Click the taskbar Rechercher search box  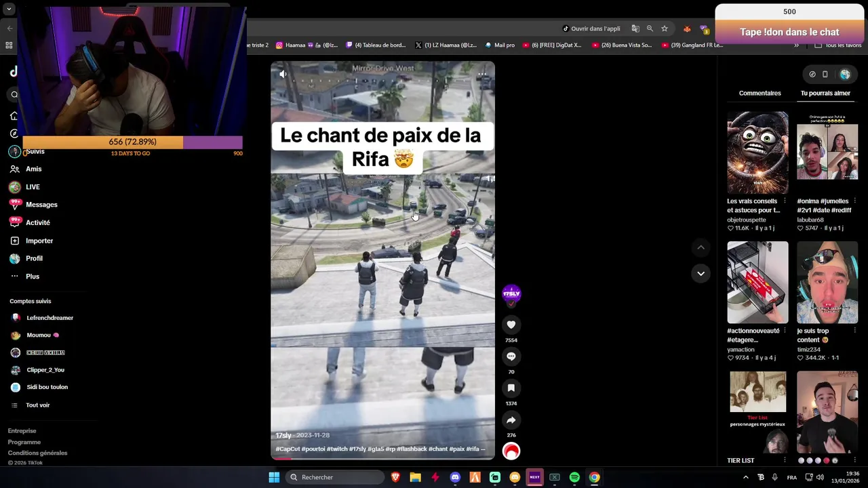point(335,477)
